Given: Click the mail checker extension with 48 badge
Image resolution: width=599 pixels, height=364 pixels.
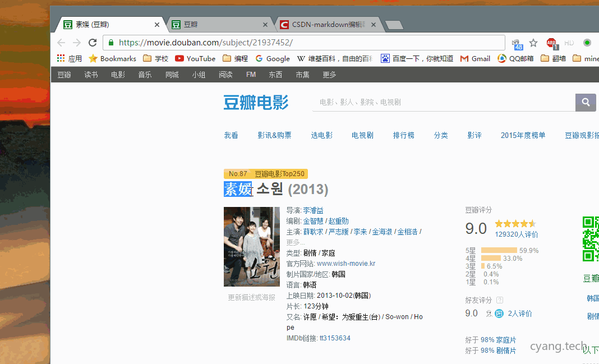Looking at the screenshot, I should 516,43.
